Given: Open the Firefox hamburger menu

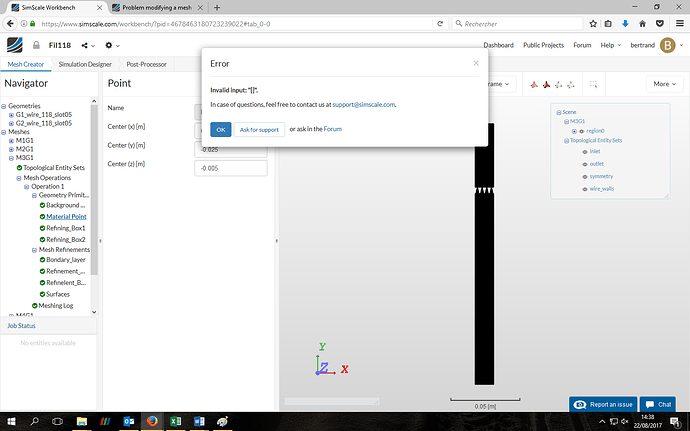Looking at the screenshot, I should [680, 24].
